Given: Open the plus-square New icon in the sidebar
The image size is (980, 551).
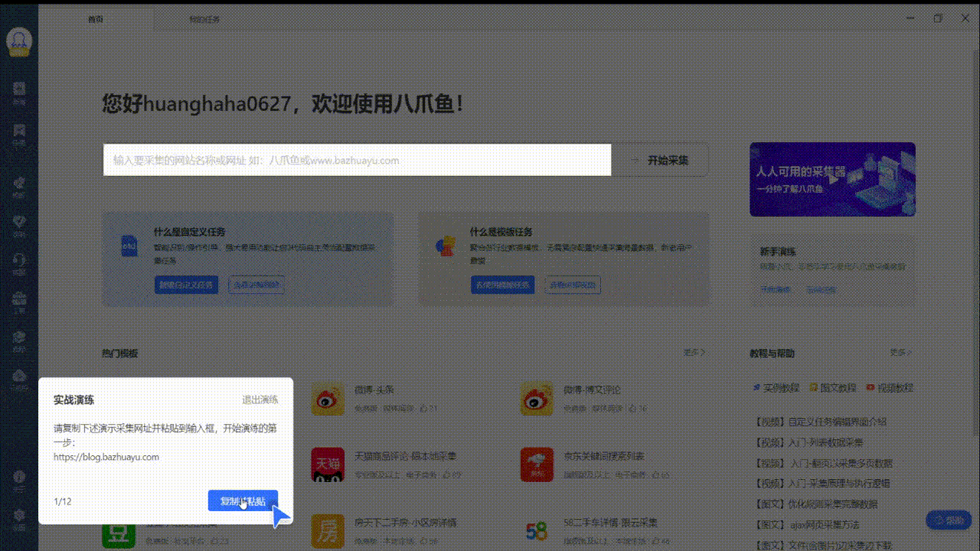Looking at the screenshot, I should point(19,89).
